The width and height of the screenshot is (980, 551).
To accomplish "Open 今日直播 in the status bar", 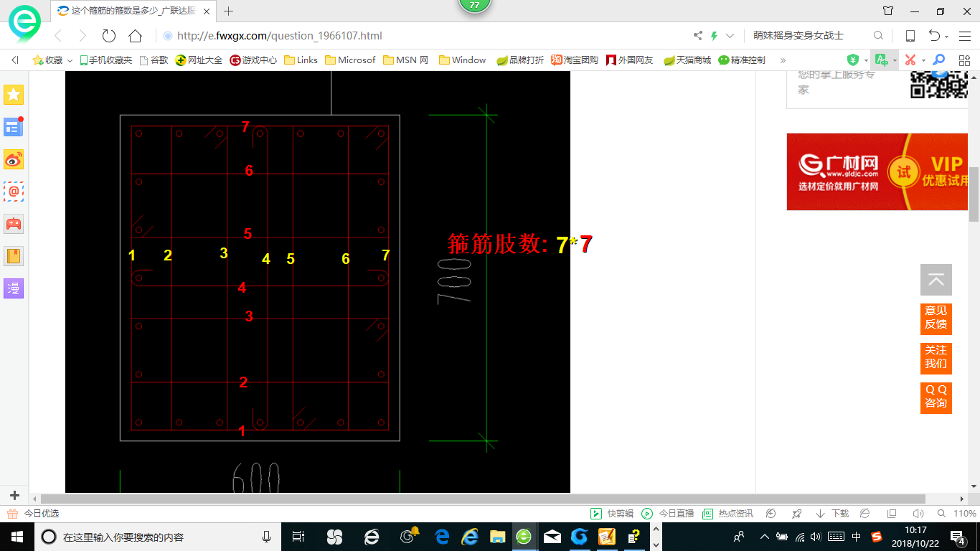I will click(x=669, y=514).
